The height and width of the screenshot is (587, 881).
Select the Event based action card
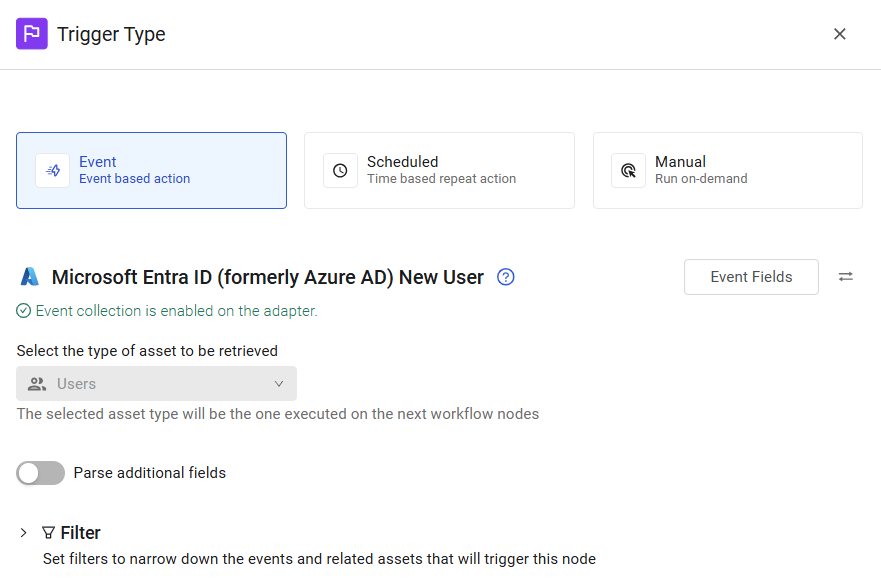coord(151,170)
